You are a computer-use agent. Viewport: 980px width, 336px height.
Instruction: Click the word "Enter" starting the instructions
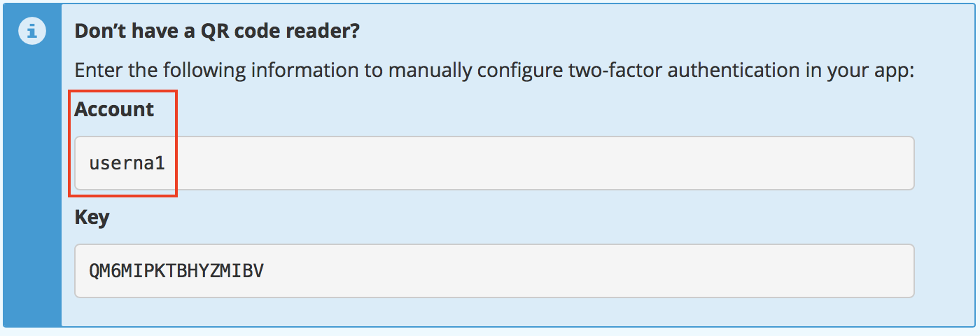point(95,71)
